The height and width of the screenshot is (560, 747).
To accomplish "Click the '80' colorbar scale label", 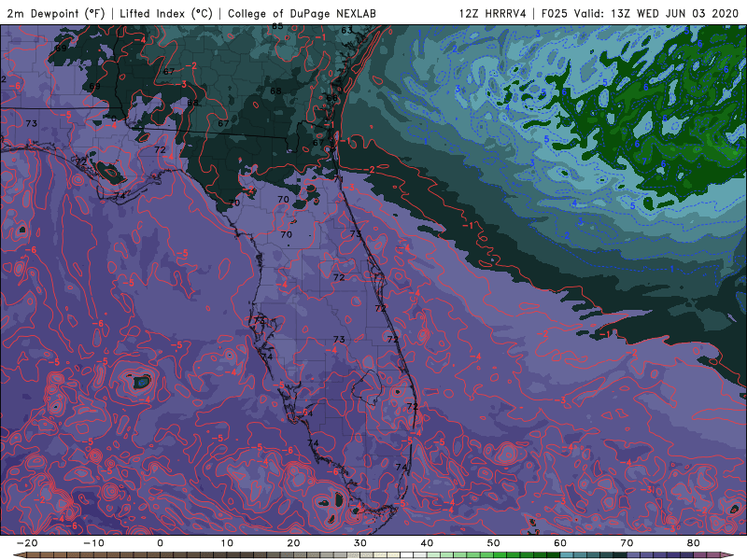I will (694, 543).
